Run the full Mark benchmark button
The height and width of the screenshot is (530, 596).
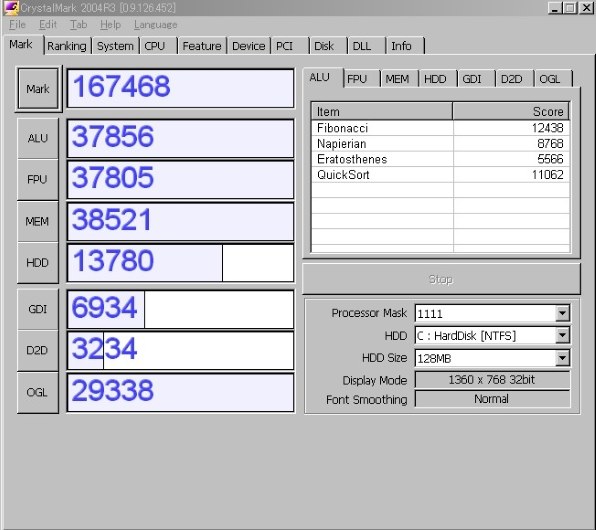tap(38, 89)
